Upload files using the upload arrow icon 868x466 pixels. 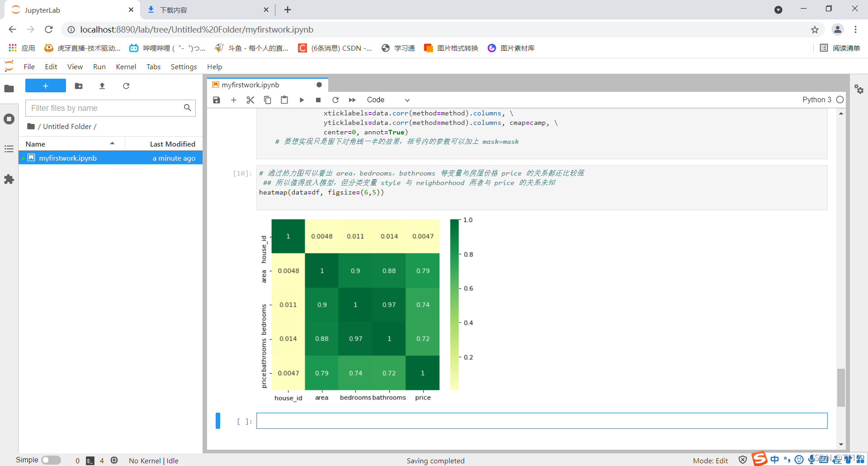click(x=102, y=86)
